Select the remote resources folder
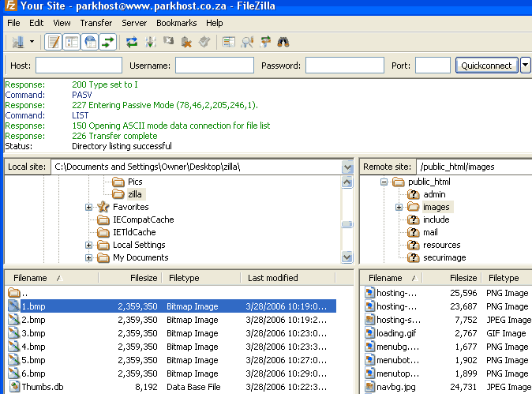 [441, 245]
